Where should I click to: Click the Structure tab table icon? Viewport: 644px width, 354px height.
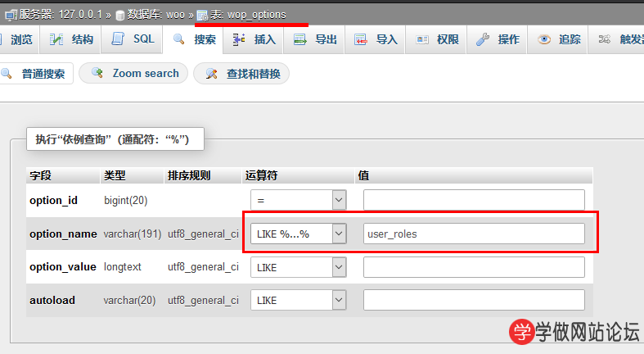point(56,39)
